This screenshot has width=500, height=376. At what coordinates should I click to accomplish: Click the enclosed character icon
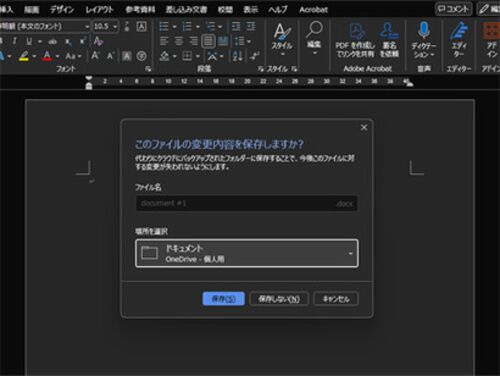click(142, 56)
